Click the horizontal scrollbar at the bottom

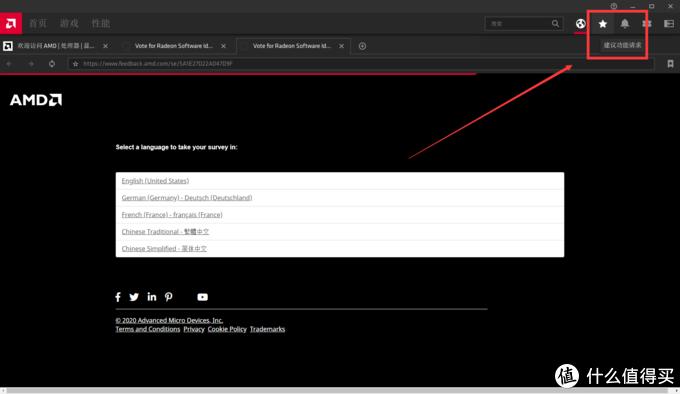(340, 391)
